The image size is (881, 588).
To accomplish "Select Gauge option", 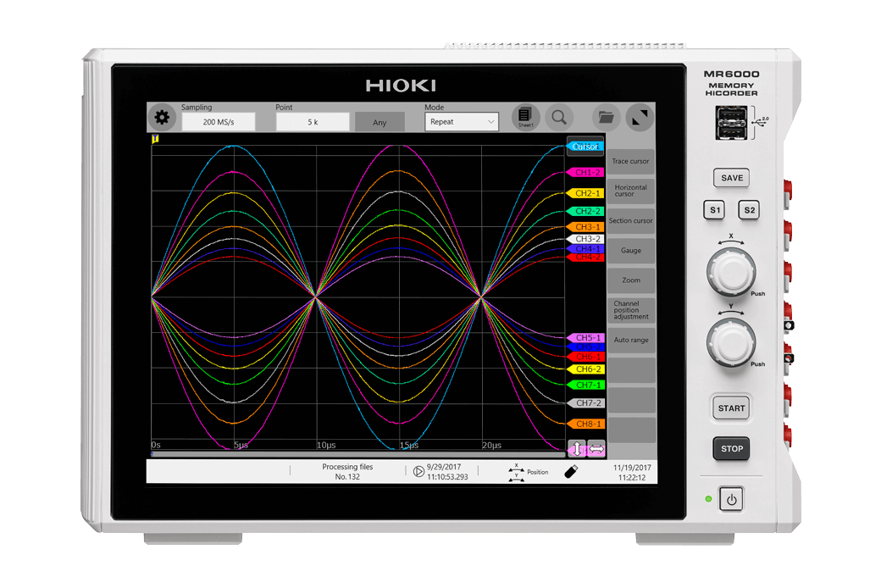I will (630, 250).
